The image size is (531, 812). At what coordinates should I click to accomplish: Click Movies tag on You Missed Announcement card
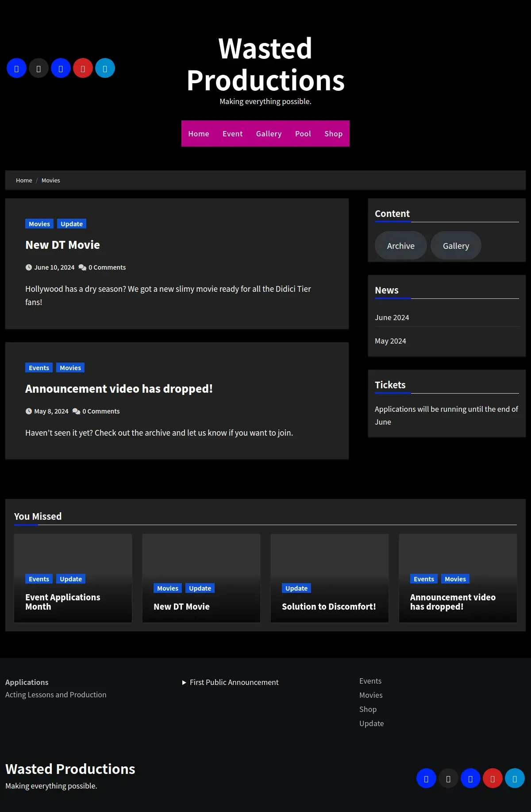coord(455,579)
